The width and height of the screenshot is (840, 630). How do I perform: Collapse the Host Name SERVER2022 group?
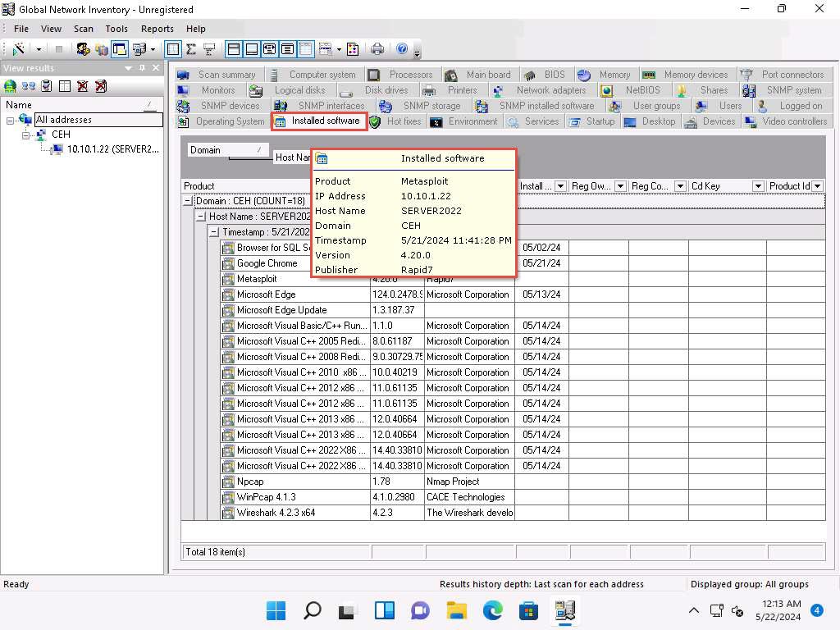[201, 217]
